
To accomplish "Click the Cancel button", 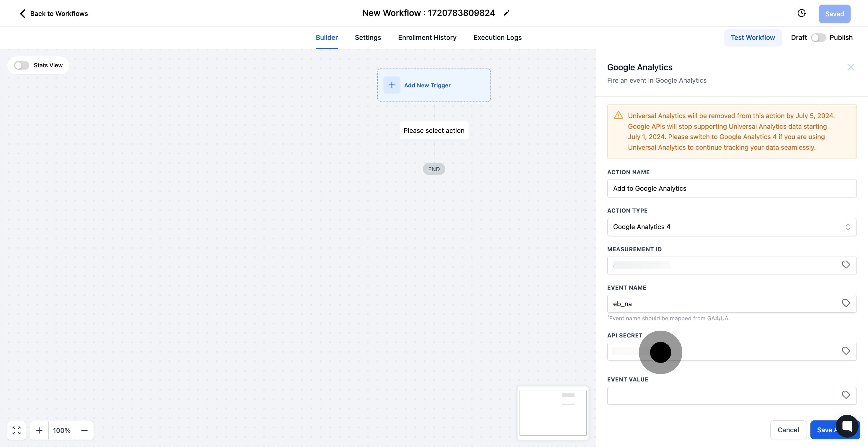I will coord(788,430).
